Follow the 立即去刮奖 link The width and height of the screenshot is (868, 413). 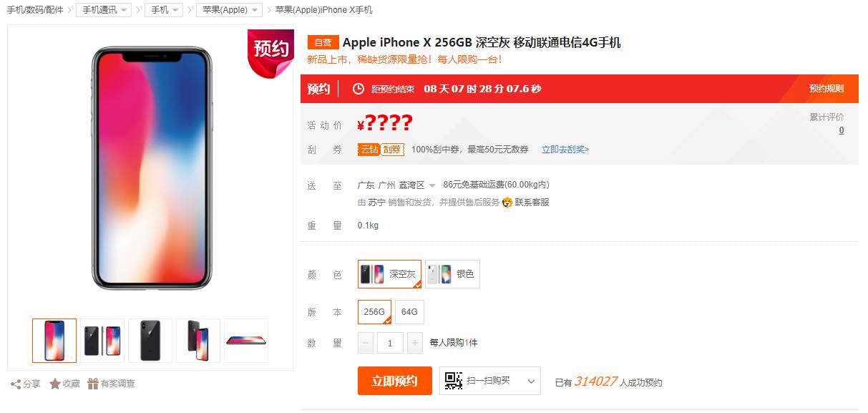565,150
